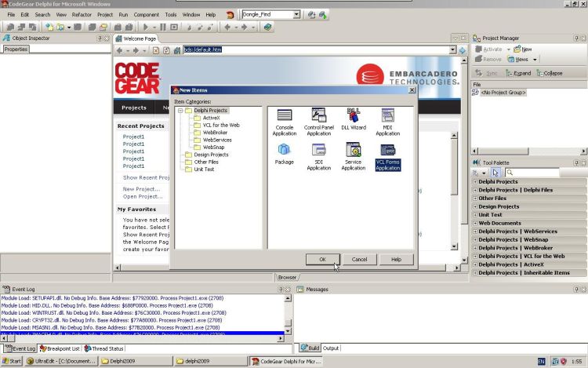
Task: Click the Event Log horizontal scrollbar
Action: point(143,339)
